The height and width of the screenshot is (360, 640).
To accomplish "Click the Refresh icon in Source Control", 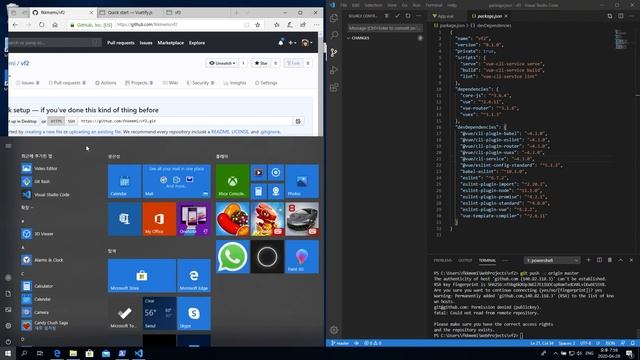I will (x=408, y=16).
